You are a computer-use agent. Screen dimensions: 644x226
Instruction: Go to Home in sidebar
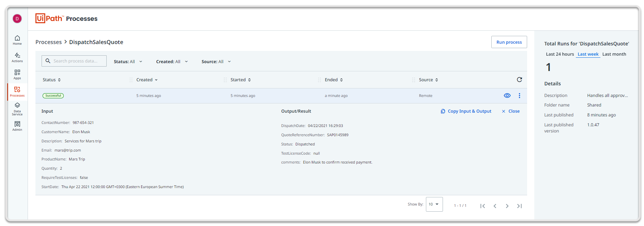click(x=17, y=40)
